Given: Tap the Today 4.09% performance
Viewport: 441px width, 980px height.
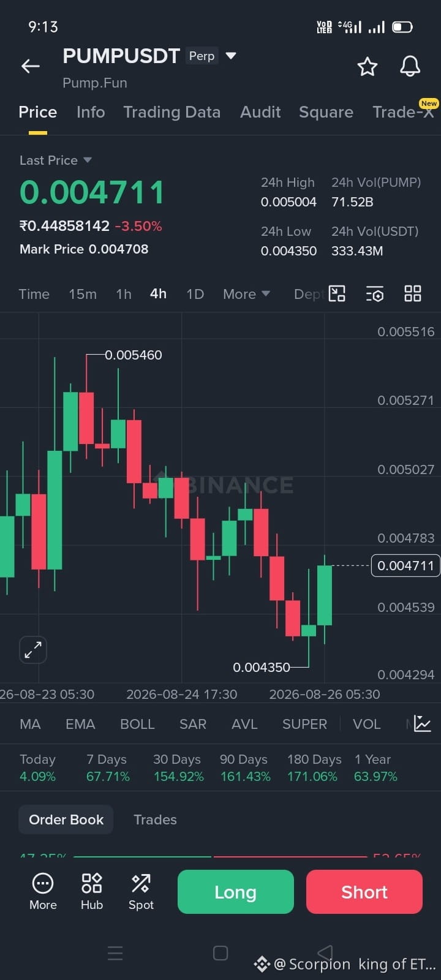Looking at the screenshot, I should coord(38,768).
